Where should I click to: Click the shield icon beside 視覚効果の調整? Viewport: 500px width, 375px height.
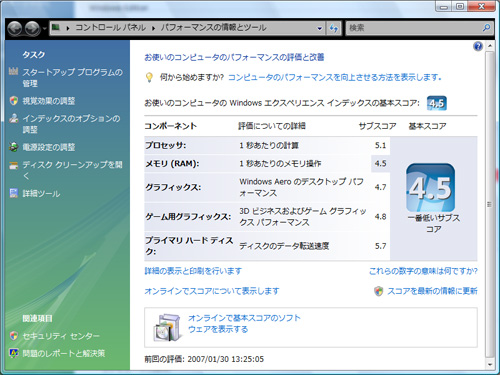coord(13,101)
